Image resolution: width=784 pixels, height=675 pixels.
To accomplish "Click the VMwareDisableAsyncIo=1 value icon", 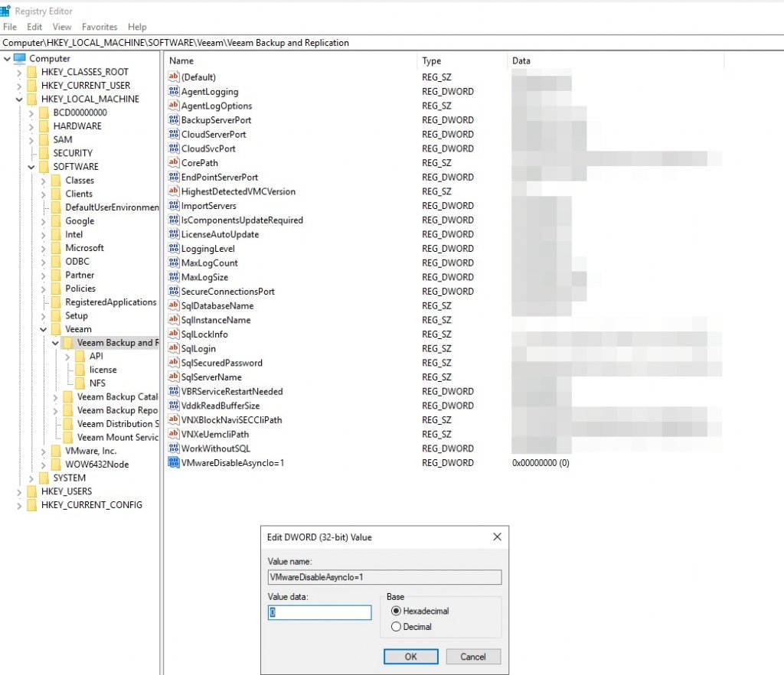I will [x=174, y=462].
